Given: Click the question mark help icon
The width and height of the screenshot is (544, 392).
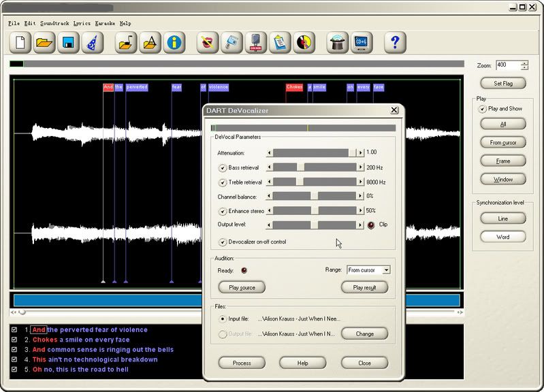Looking at the screenshot, I should pos(395,43).
